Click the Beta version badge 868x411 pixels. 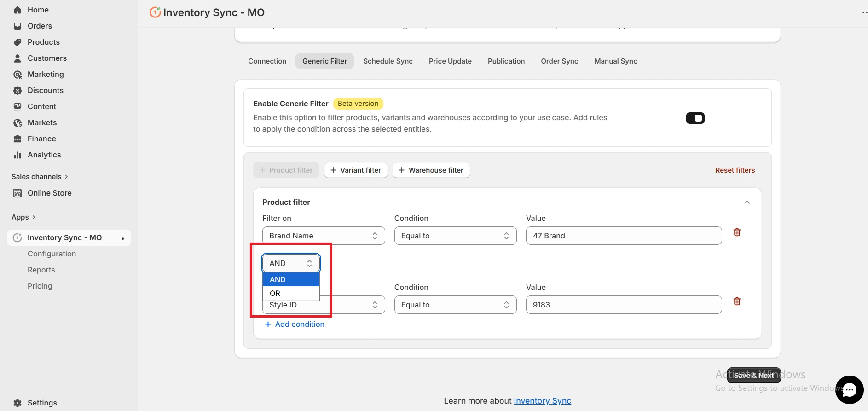358,104
